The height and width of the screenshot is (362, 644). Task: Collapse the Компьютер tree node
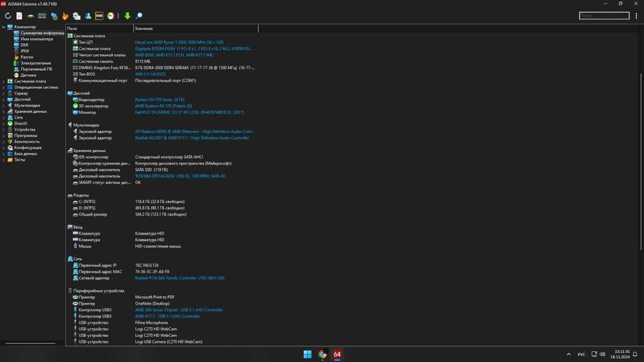(x=4, y=27)
